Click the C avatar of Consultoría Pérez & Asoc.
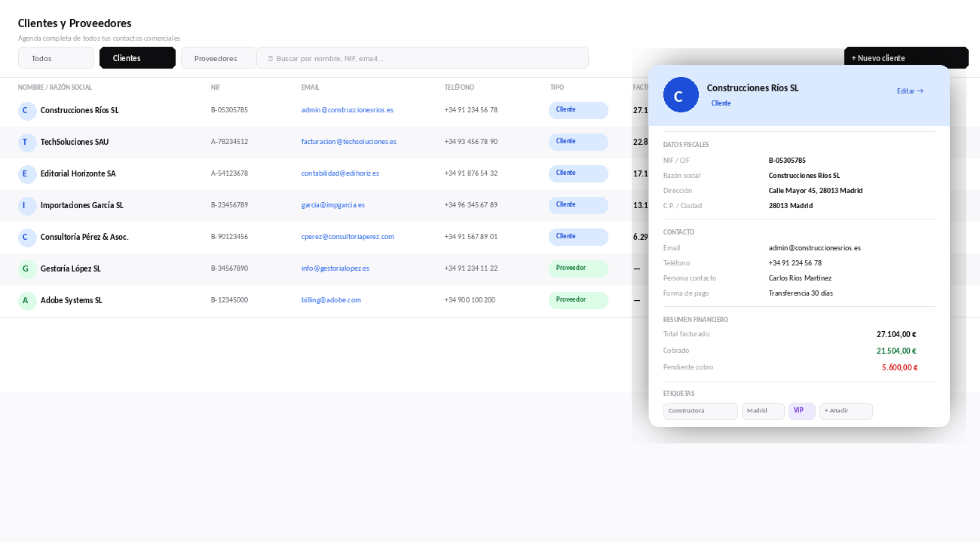Image resolution: width=980 pixels, height=543 pixels. click(27, 238)
